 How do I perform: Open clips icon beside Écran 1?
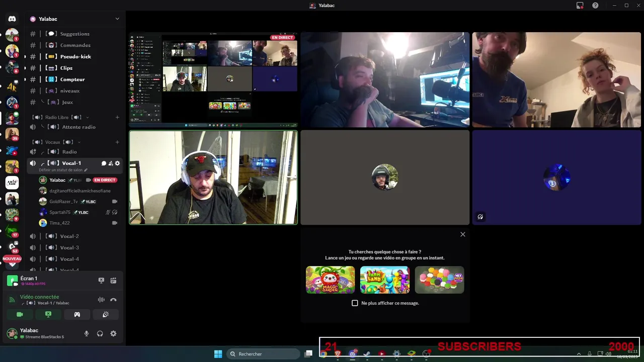(x=113, y=281)
